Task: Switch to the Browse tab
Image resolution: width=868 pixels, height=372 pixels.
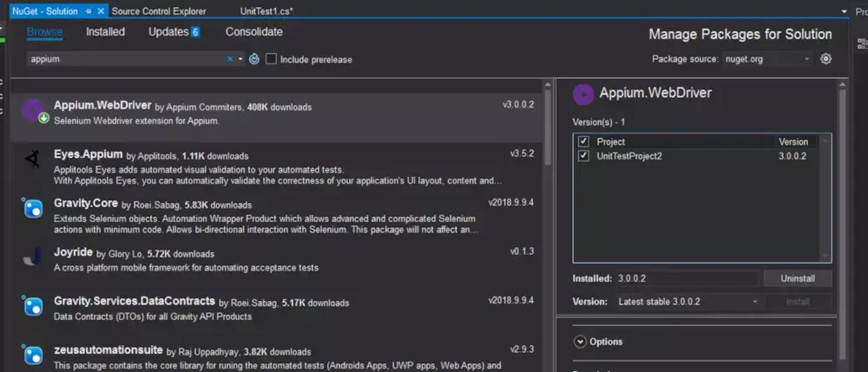Action: [x=45, y=32]
